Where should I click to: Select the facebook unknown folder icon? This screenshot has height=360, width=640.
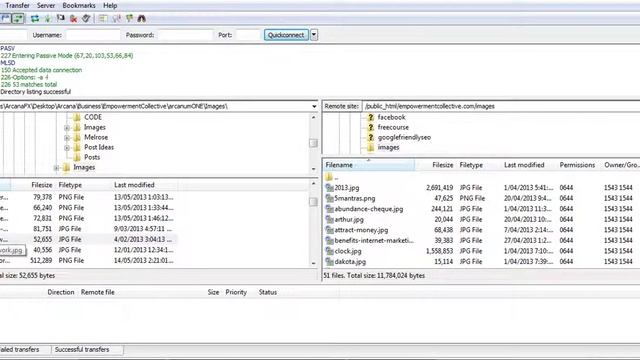tap(371, 118)
